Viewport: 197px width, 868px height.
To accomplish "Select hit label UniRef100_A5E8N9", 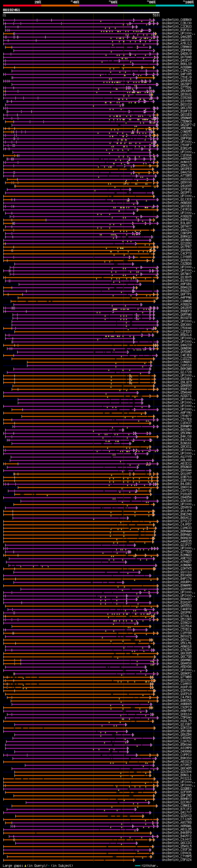I will 177,128.
